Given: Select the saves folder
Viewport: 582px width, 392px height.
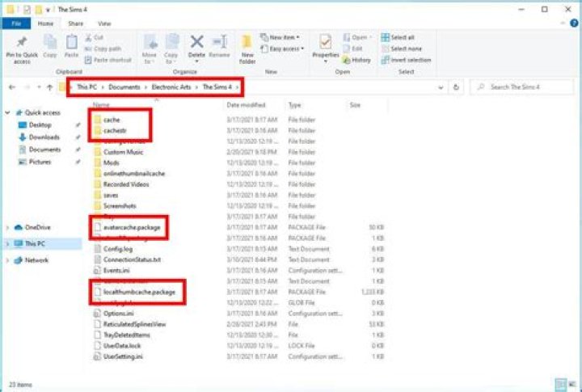Looking at the screenshot, I should [111, 196].
